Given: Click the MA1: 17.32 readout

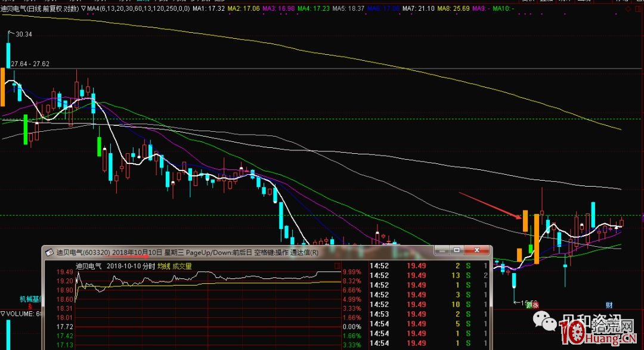Looking at the screenshot, I should pos(209,8).
